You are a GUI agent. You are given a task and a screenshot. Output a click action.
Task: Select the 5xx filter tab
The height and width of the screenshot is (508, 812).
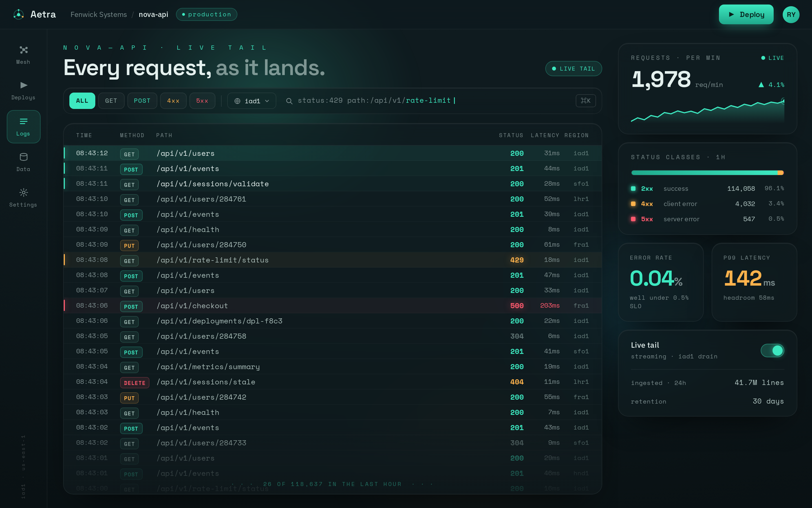coord(202,101)
